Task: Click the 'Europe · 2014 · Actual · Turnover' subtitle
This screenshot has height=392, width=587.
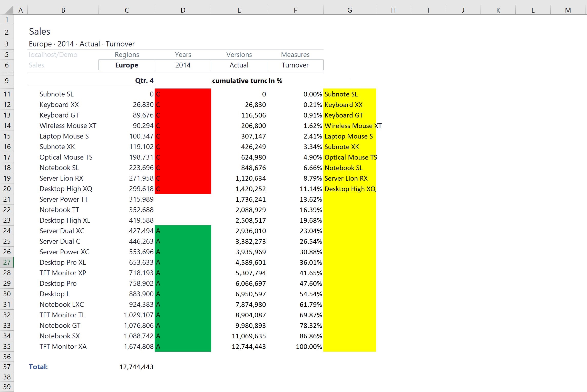Action: pos(82,44)
